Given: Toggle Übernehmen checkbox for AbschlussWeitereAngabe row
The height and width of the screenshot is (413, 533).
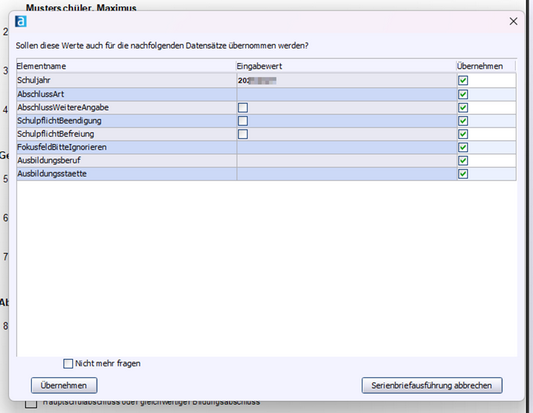Looking at the screenshot, I should tap(463, 108).
